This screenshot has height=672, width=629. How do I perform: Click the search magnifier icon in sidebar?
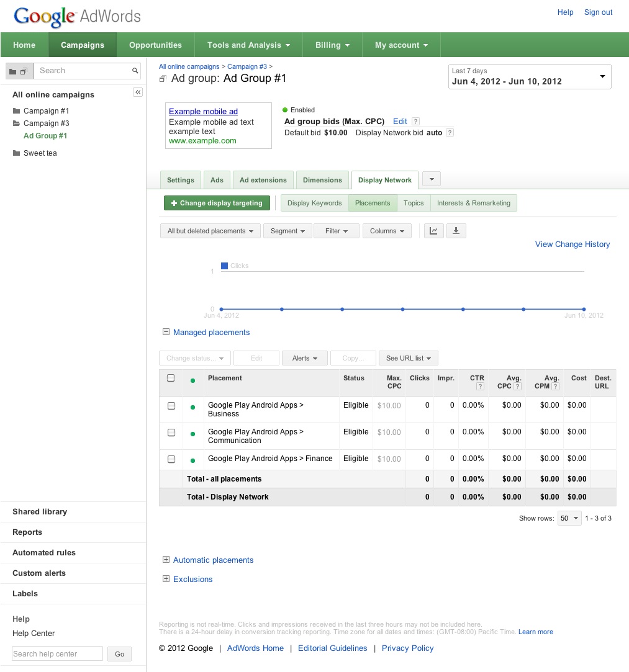[135, 71]
